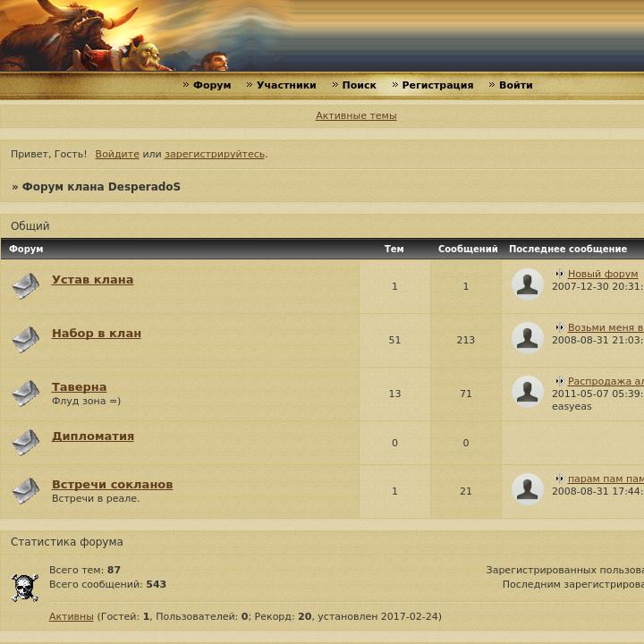Open the Форум menu item

tap(212, 85)
